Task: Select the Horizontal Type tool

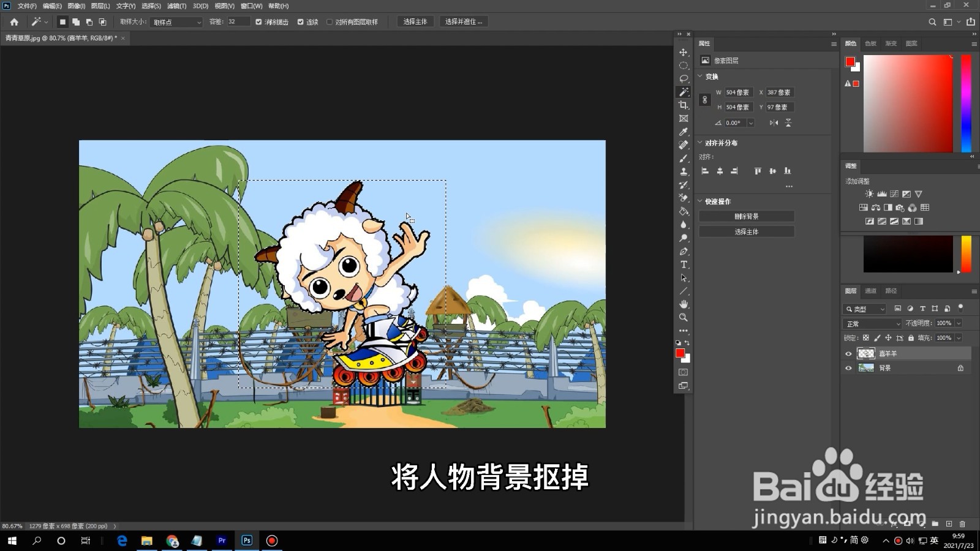Action: tap(684, 264)
